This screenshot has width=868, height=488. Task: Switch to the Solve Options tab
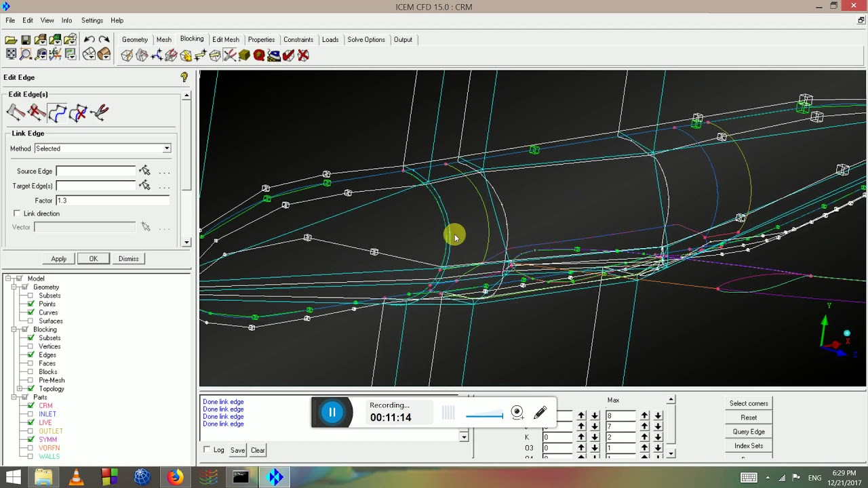click(x=366, y=39)
